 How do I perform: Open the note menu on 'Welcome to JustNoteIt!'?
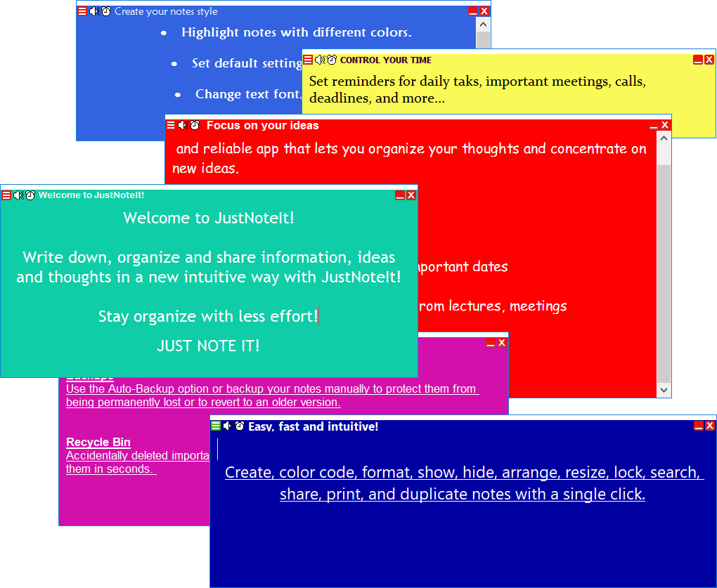6,195
